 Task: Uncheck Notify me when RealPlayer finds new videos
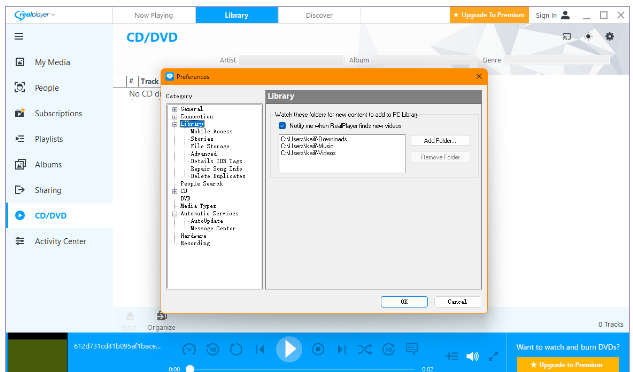pyautogui.click(x=283, y=126)
